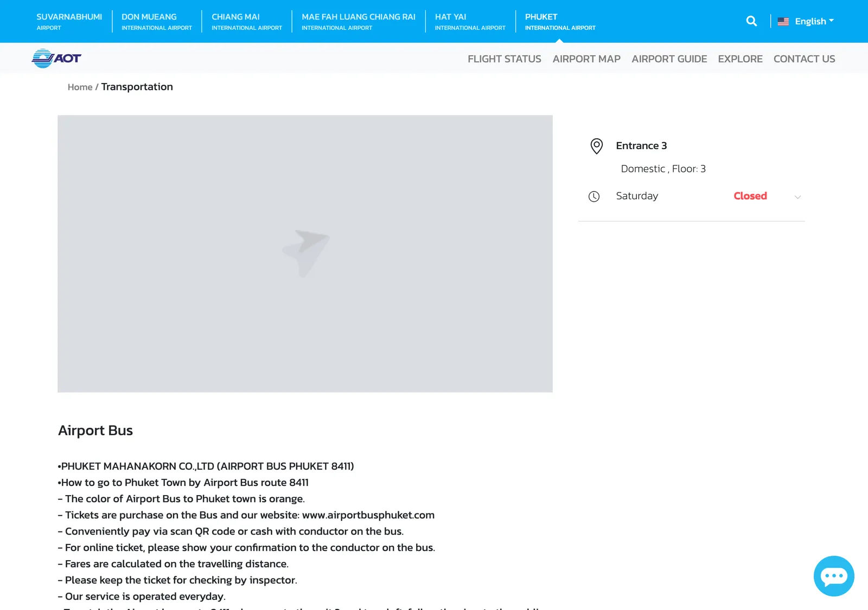Screen dimensions: 868x610
Task: Click the location pin icon by Entrance 3
Action: point(596,146)
